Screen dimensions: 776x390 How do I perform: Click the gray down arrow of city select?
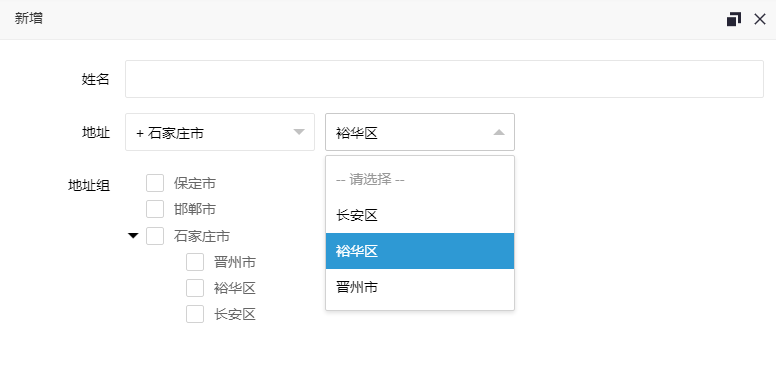(299, 132)
